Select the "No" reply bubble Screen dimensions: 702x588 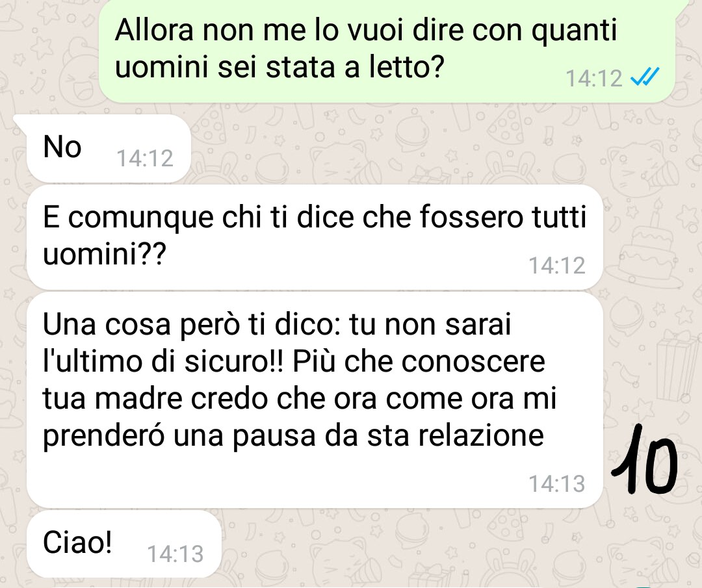[x=109, y=149]
